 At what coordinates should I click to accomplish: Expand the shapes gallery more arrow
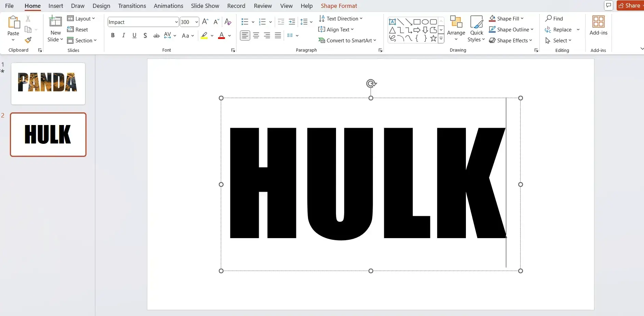click(x=441, y=39)
